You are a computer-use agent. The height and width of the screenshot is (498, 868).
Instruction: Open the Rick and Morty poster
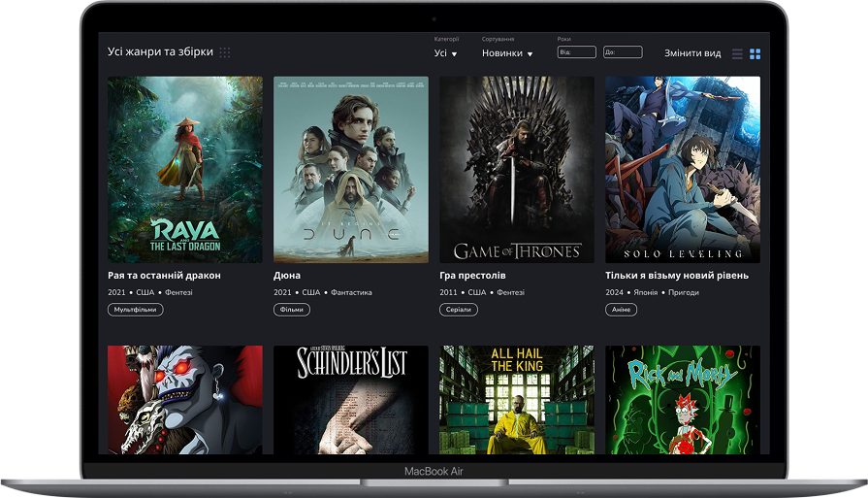683,400
